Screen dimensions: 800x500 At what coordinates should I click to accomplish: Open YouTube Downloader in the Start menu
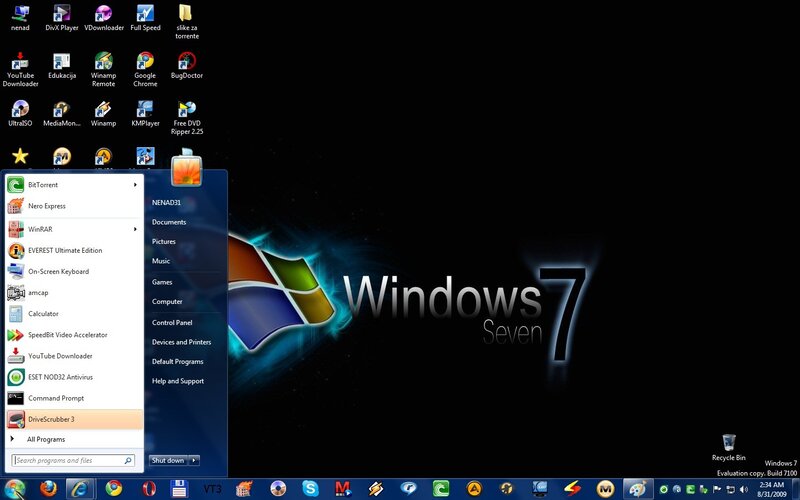[x=74, y=356]
